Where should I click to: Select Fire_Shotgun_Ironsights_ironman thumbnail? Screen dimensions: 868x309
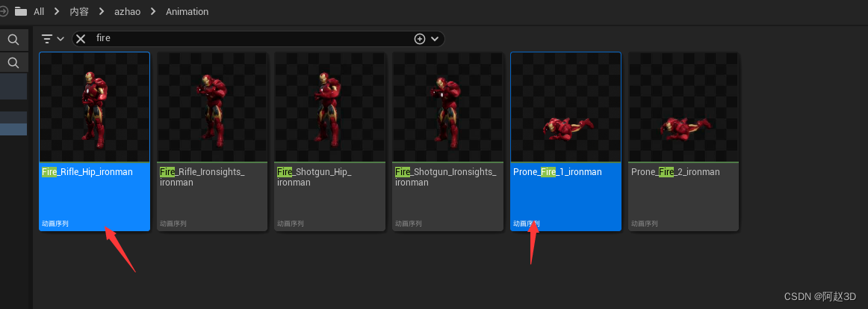(x=448, y=107)
